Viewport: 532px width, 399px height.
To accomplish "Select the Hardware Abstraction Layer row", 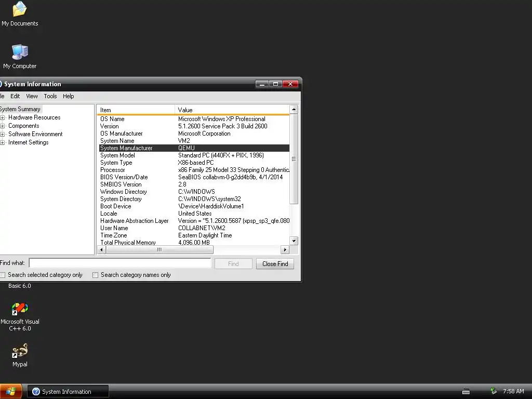I will click(194, 221).
